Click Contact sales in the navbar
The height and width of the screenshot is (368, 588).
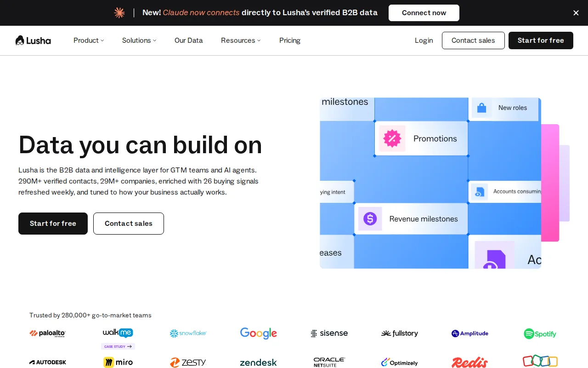point(473,40)
